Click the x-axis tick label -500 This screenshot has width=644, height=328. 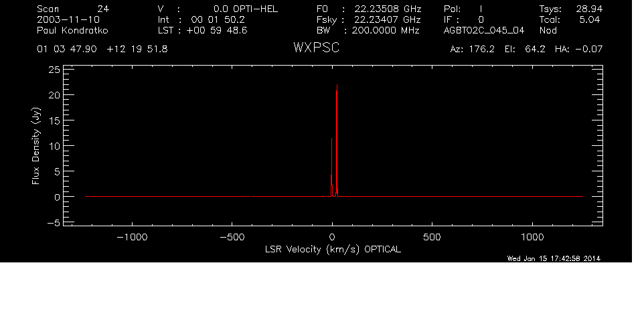coord(232,237)
